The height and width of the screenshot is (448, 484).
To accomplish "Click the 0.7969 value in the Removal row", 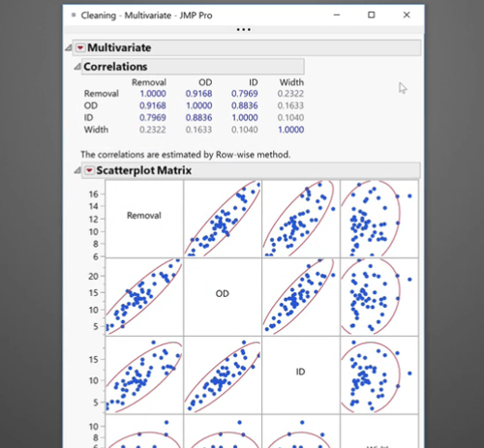I will pyautogui.click(x=245, y=94).
